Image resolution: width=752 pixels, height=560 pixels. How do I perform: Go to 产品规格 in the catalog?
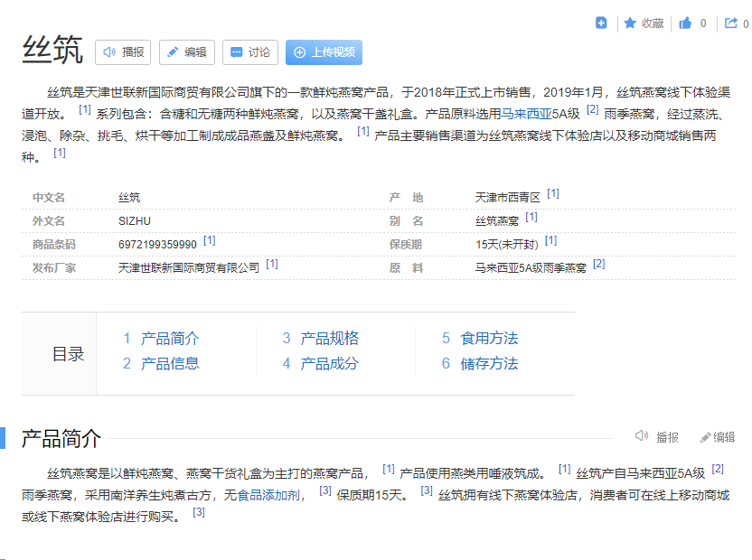(330, 339)
